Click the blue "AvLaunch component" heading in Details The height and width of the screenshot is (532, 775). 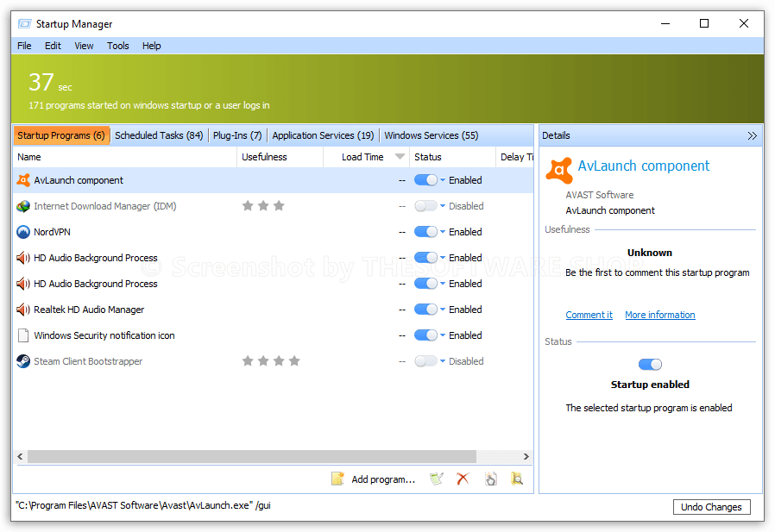tap(644, 166)
